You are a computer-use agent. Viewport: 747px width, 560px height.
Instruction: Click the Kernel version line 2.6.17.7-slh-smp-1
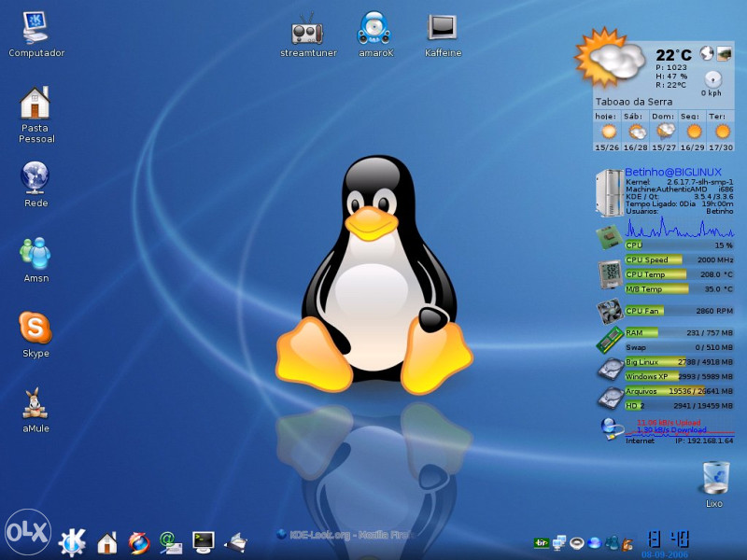click(680, 182)
